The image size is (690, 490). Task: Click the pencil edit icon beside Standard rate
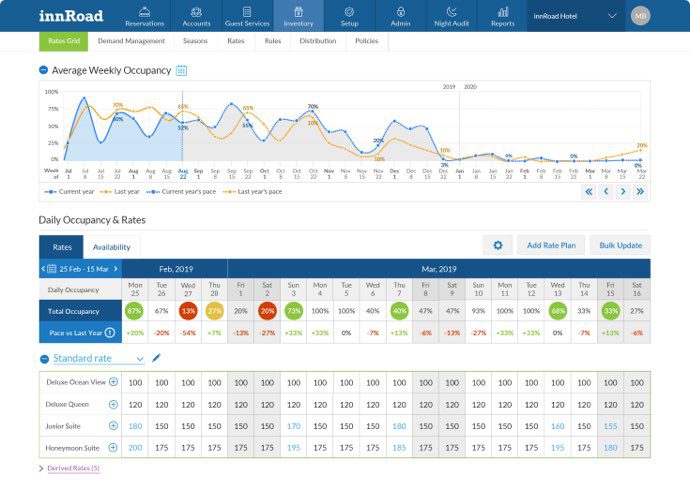tap(156, 358)
